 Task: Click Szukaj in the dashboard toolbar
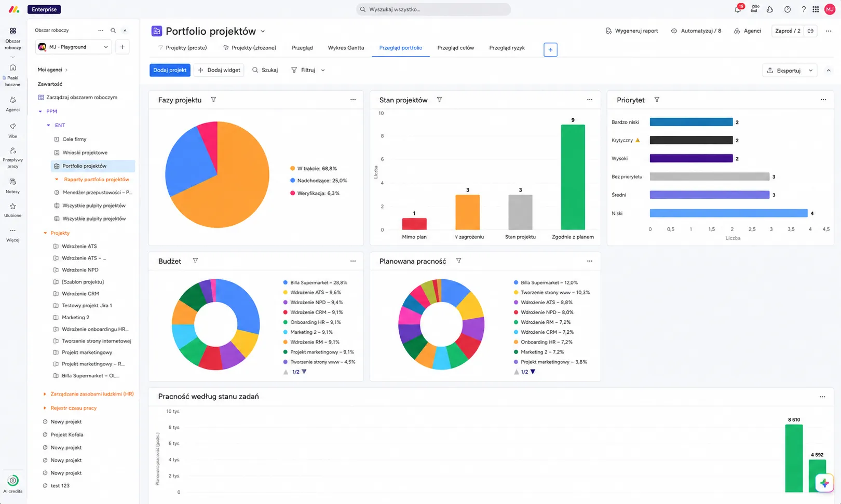coord(265,70)
